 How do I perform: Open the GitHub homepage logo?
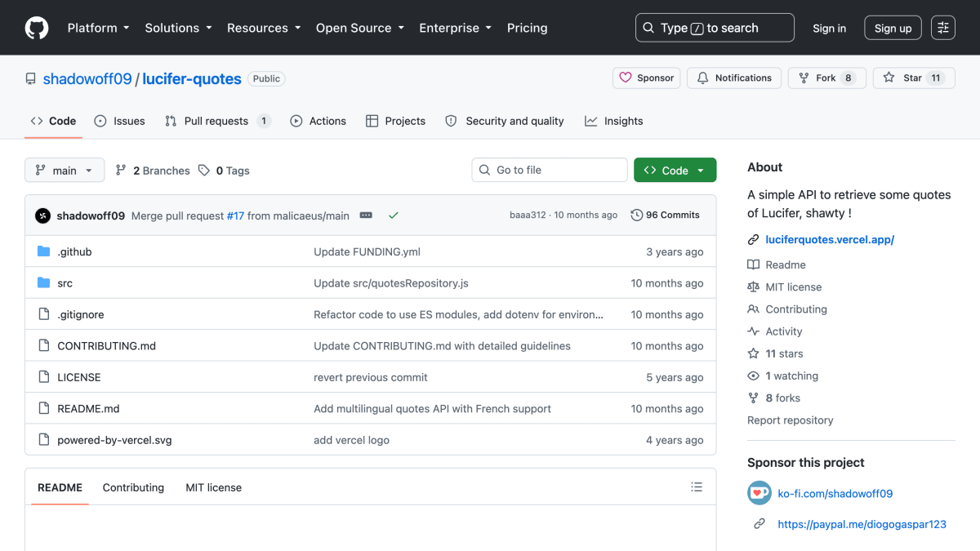point(37,28)
